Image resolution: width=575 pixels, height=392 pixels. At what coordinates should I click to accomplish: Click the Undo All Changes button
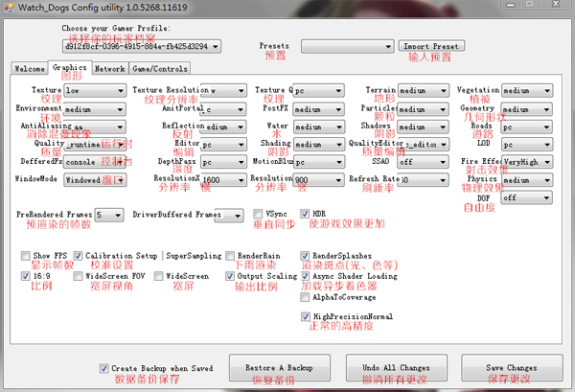click(397, 368)
